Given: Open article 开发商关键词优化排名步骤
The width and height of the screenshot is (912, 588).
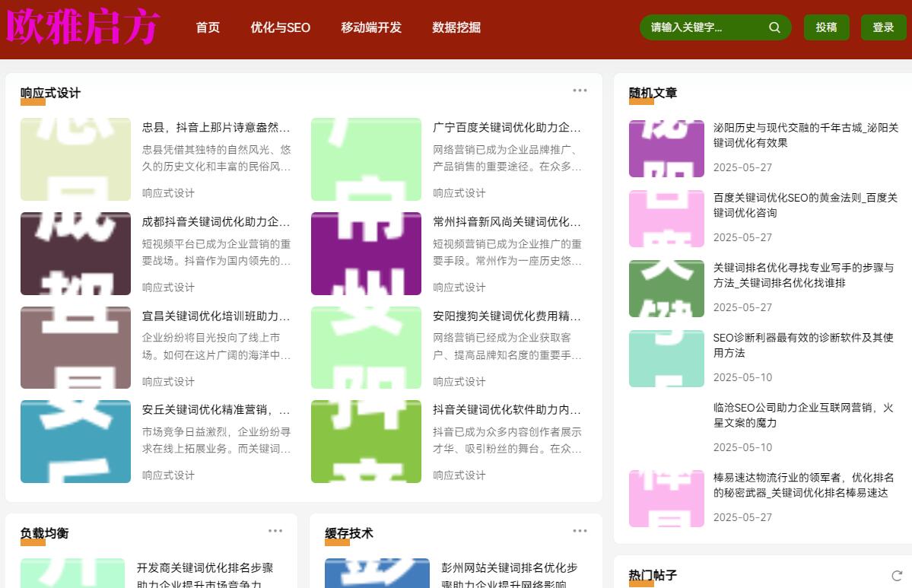Looking at the screenshot, I should pos(205,575).
